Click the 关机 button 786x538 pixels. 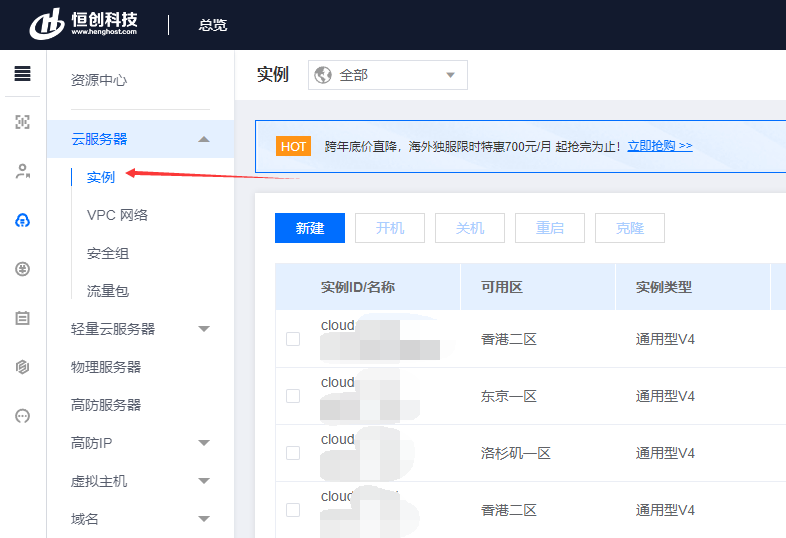[x=470, y=228]
